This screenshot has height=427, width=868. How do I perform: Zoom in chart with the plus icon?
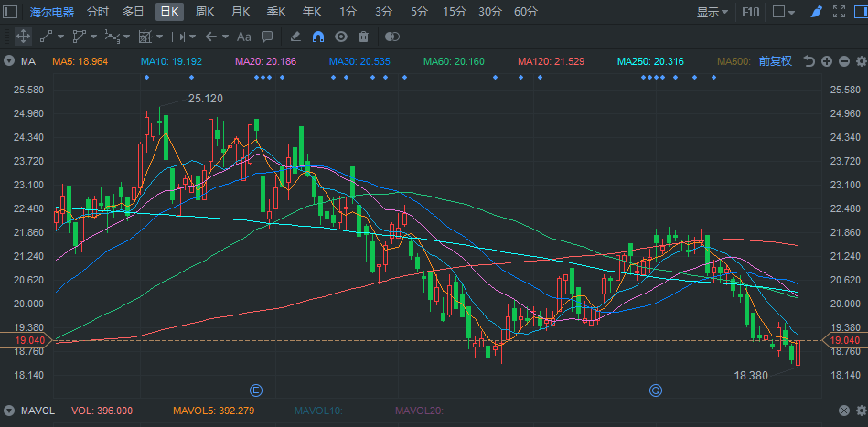(x=827, y=61)
